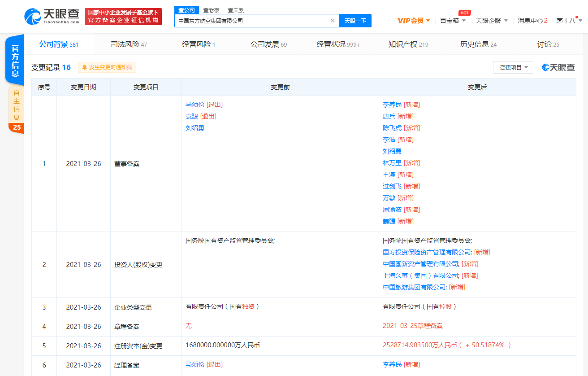Expand the 天眼企服 menu
The width and height of the screenshot is (588, 376).
(x=492, y=21)
